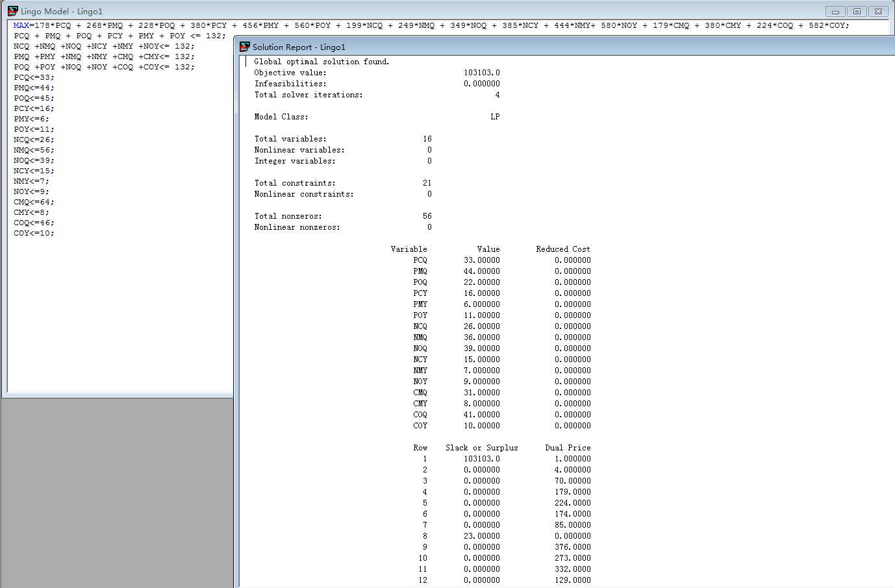Screen dimensions: 895x588
Task: Click the 'Total nonzeros:' label
Action: 288,216
